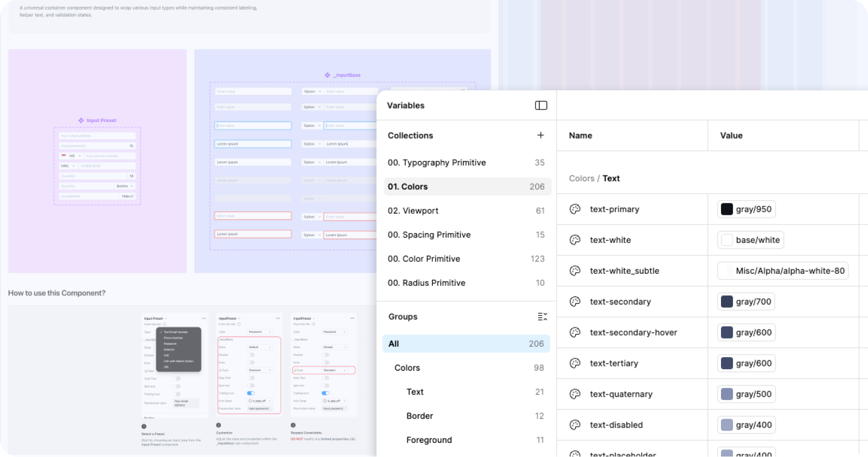Open the State Default dropdown in middle panel
This screenshot has height=457, width=868.
point(260,347)
